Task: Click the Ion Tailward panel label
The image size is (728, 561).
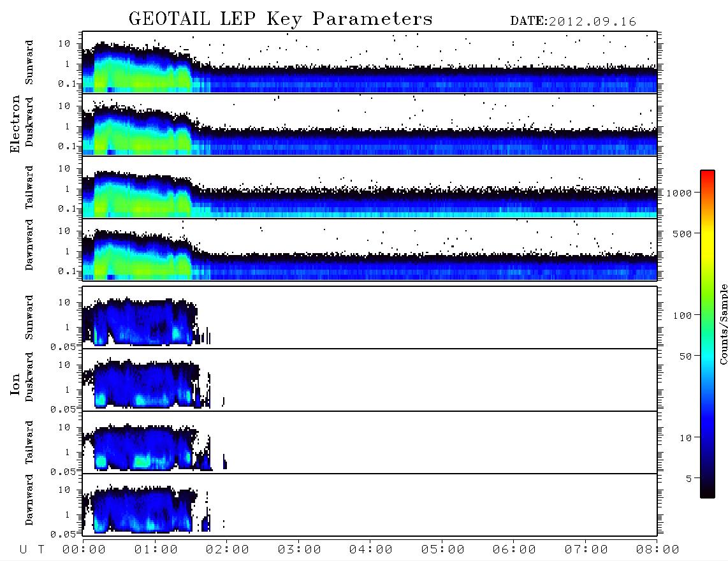Action: 29,442
